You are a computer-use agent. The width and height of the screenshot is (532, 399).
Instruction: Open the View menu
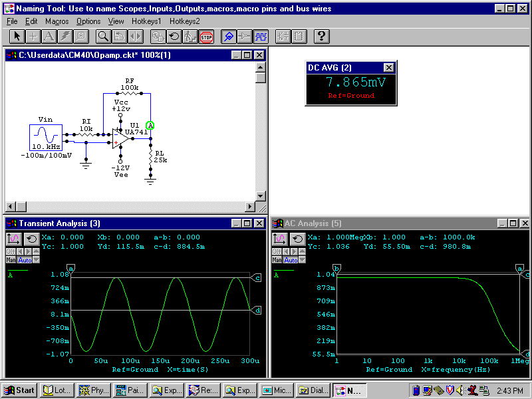click(116, 21)
